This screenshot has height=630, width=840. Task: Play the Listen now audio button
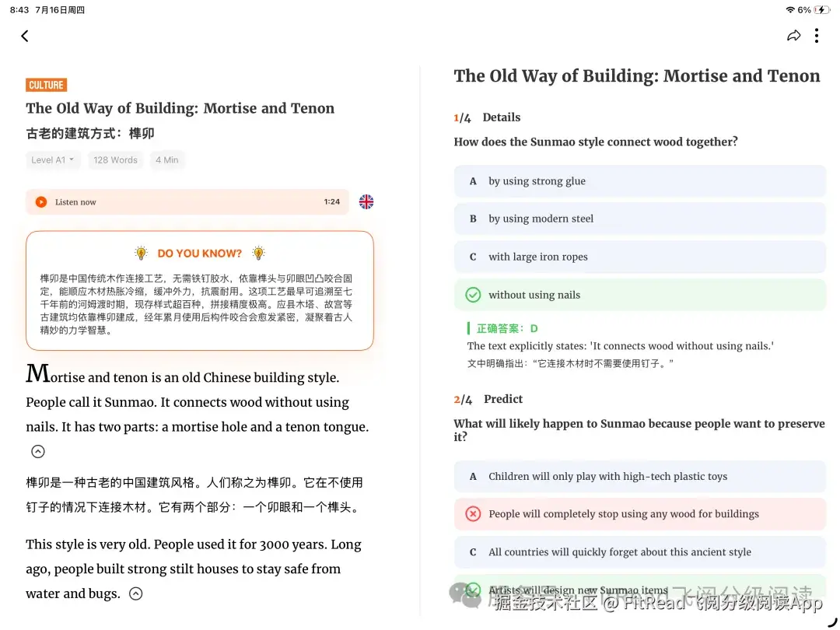[x=41, y=202]
